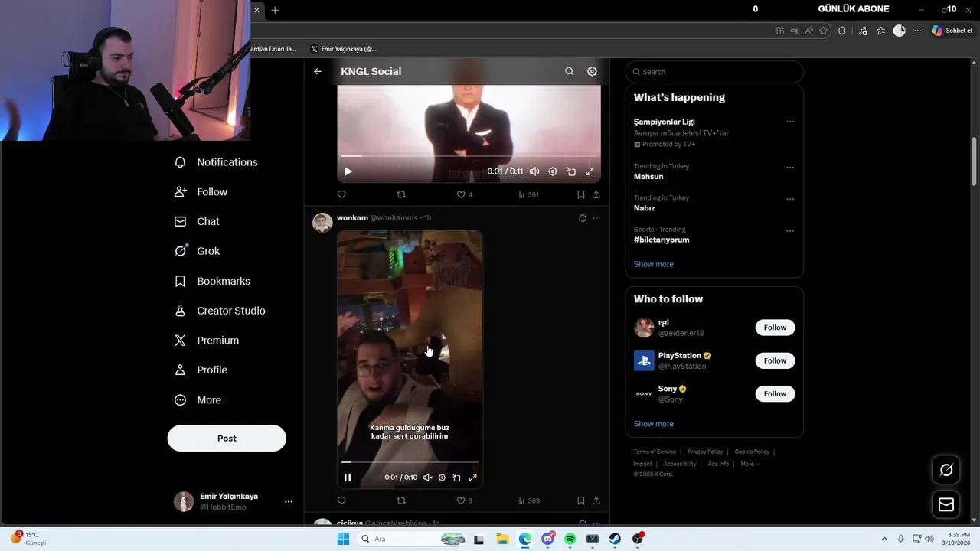Viewport: 980px width, 551px height.
Task: Unmute the wonkam video
Action: coord(428,478)
